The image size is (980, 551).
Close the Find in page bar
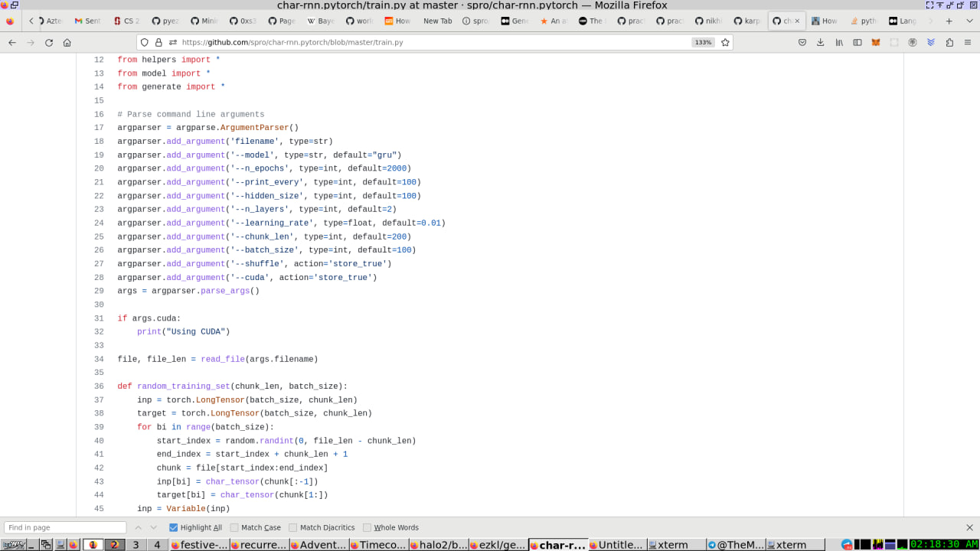(969, 527)
